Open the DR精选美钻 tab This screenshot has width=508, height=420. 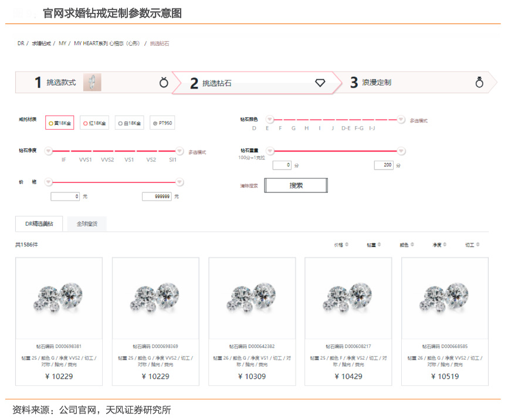click(39, 223)
